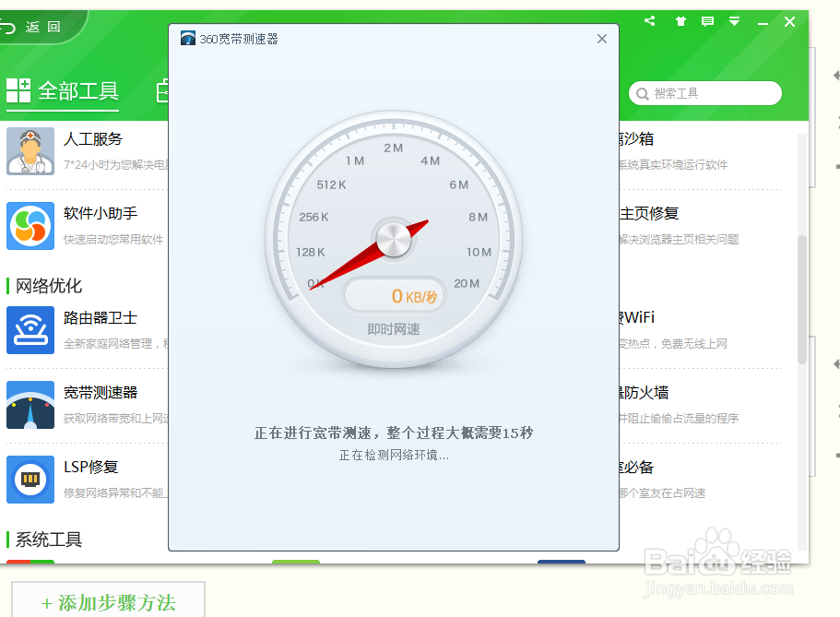Click the 0 KB/秒 speed indicator pill

pos(394,295)
